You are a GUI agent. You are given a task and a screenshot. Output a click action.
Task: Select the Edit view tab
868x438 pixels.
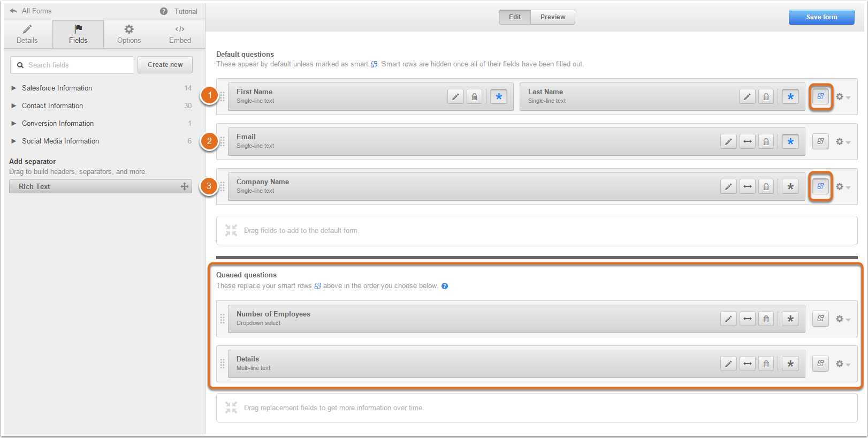(515, 17)
